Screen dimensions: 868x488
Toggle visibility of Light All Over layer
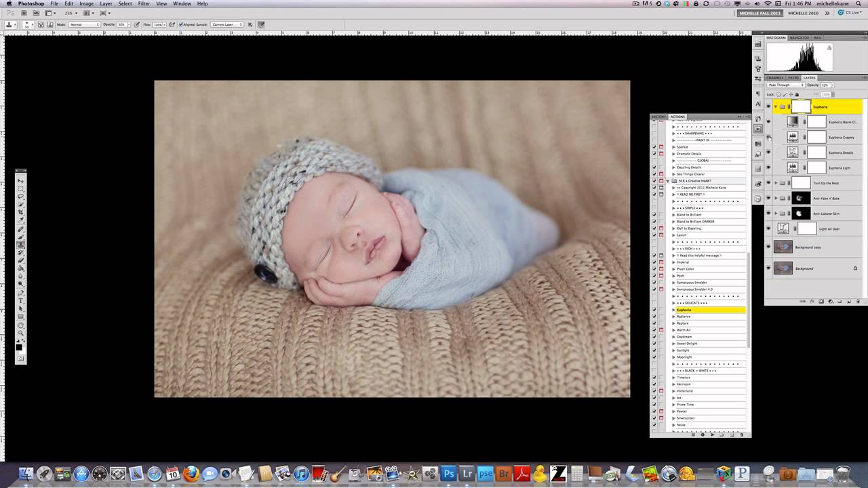pyautogui.click(x=768, y=228)
